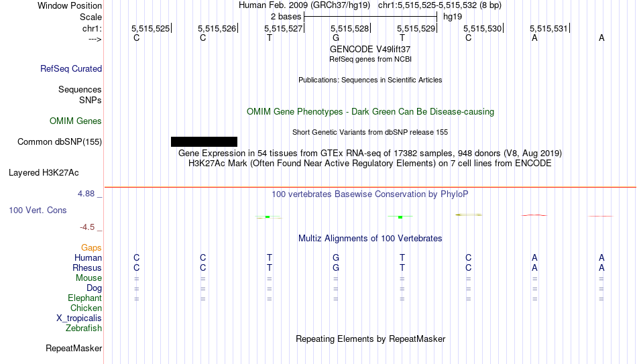Viewport: 637px width, 364px height.
Task: Click Human Feb. 2009 (GRCh37/hg19) assembly text
Action: [x=304, y=5]
